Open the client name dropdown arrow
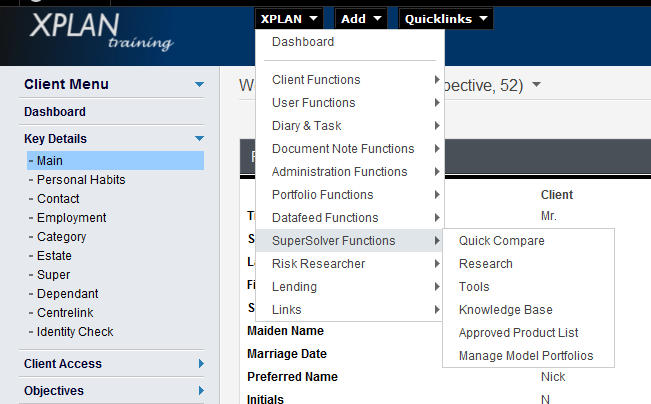 536,84
